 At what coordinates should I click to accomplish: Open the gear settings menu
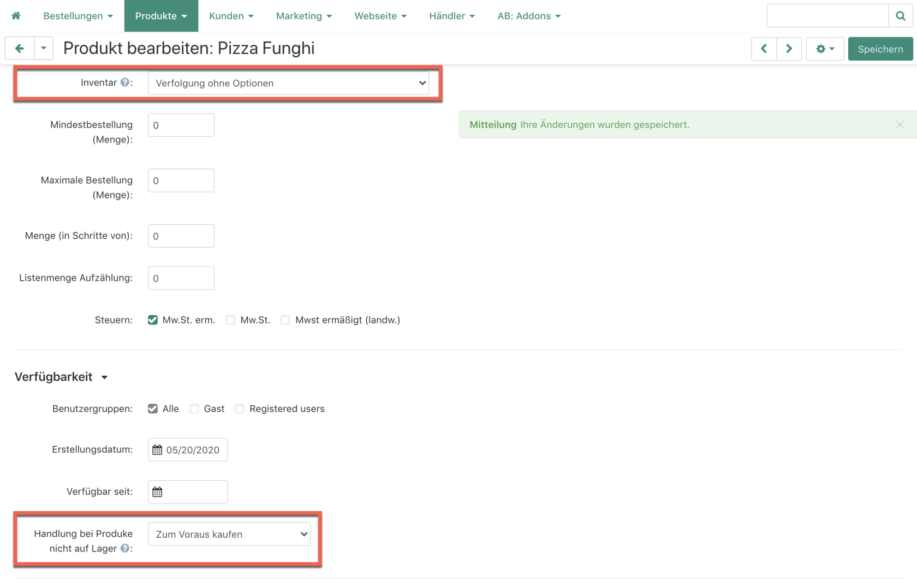tap(825, 49)
